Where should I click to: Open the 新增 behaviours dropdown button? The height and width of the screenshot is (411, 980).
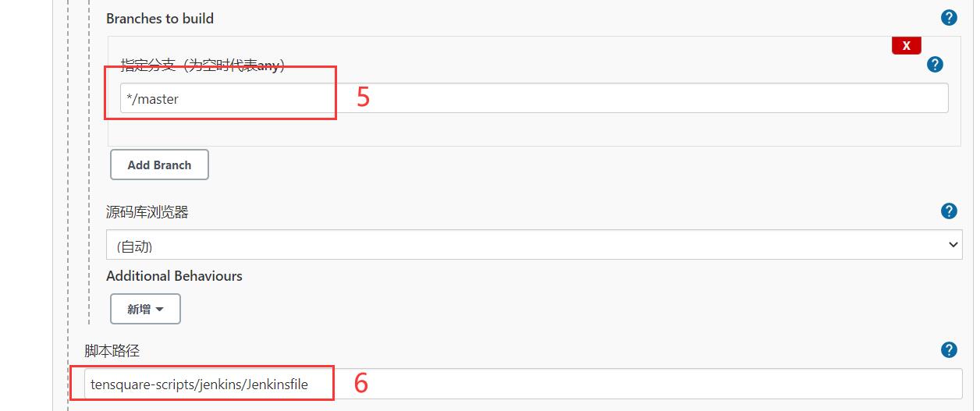point(145,309)
